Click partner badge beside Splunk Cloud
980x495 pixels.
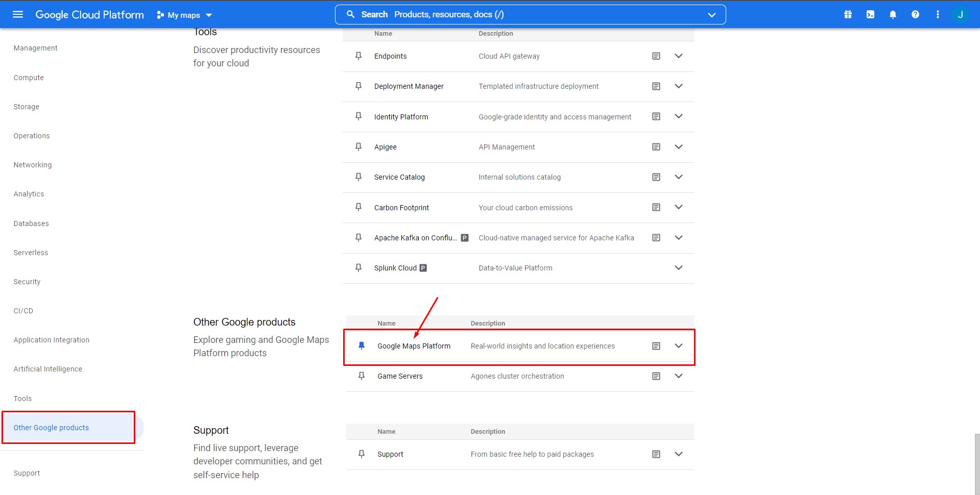click(x=423, y=268)
